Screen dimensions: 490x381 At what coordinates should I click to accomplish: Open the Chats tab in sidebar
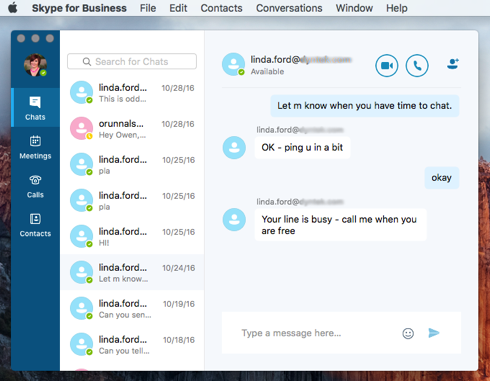pyautogui.click(x=35, y=108)
